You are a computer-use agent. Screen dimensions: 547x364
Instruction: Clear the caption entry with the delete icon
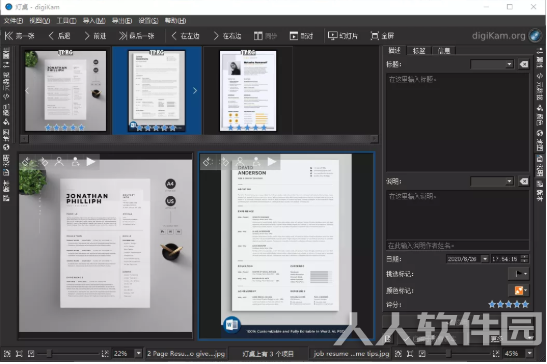(523, 181)
